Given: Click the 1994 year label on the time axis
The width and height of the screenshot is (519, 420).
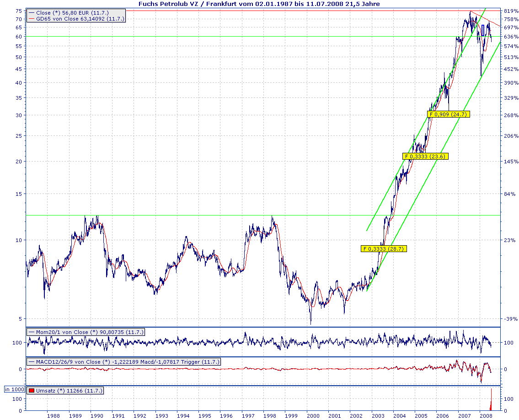Looking at the screenshot, I should point(183,416).
